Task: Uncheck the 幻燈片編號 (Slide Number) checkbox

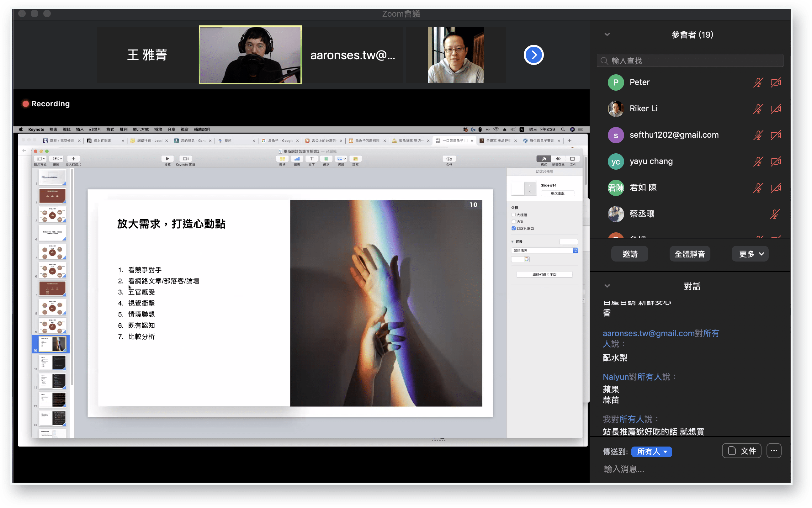Action: pos(513,229)
